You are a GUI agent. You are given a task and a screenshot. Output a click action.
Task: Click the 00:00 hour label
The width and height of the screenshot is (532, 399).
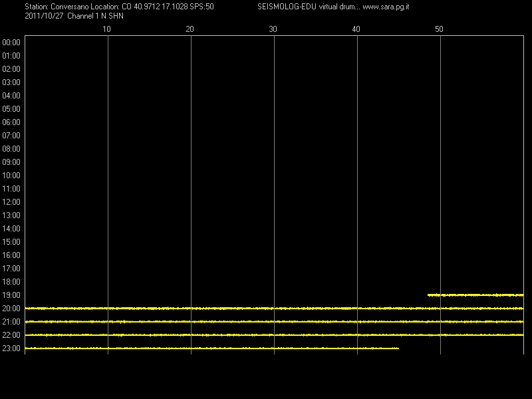[11, 43]
